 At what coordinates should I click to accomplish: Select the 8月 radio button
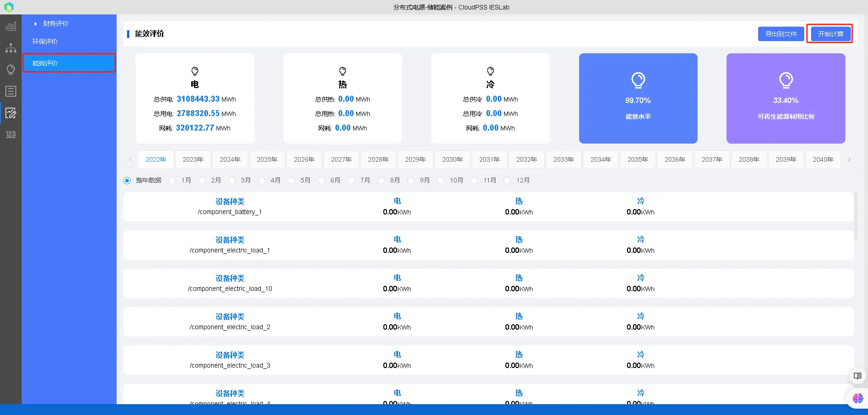pyautogui.click(x=381, y=181)
